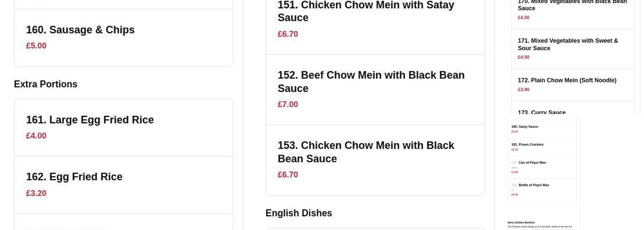Click the £7.00 price for Beef Chow Mein
Image resolution: width=644 pixels, height=230 pixels.
[x=287, y=104]
